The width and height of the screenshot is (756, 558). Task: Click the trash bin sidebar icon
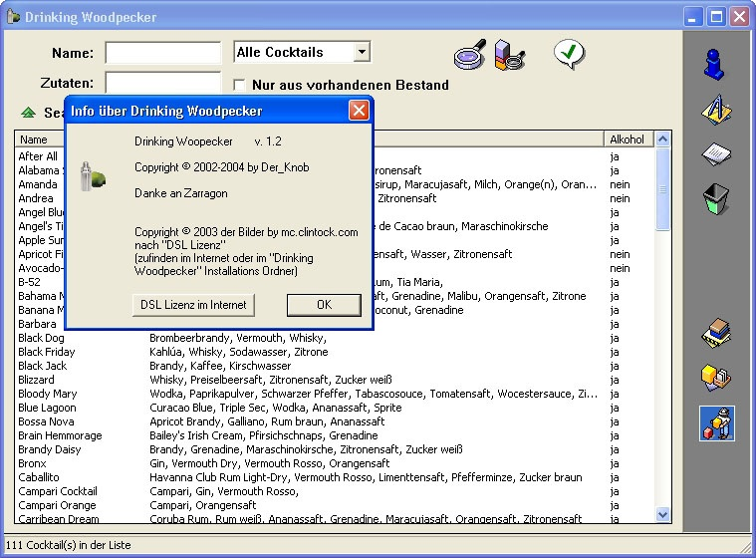point(716,198)
